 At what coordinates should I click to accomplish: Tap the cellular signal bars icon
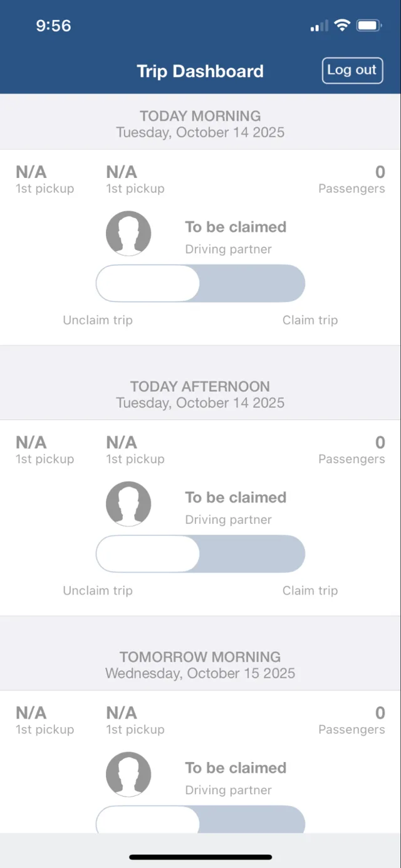[319, 26]
